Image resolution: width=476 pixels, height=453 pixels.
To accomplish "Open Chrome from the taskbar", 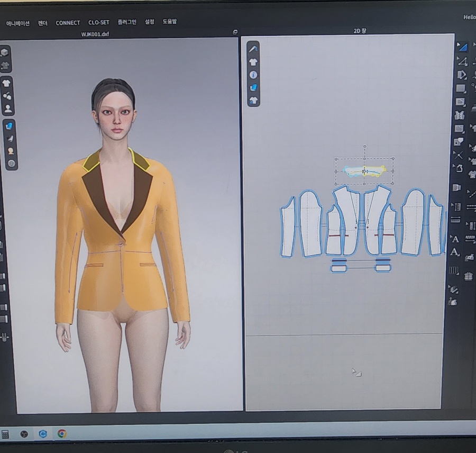I will [x=62, y=433].
